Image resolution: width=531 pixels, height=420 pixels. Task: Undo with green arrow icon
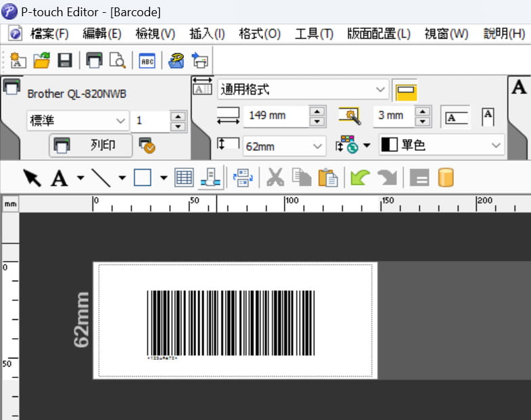[x=360, y=177]
